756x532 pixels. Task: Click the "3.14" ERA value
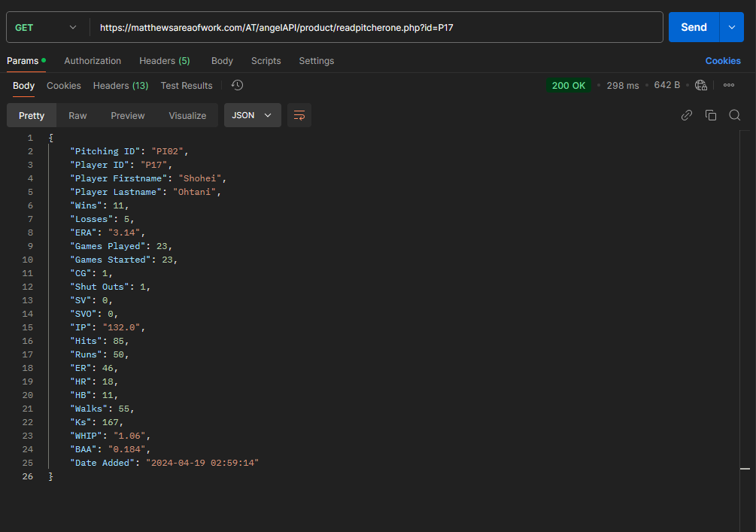coord(124,233)
